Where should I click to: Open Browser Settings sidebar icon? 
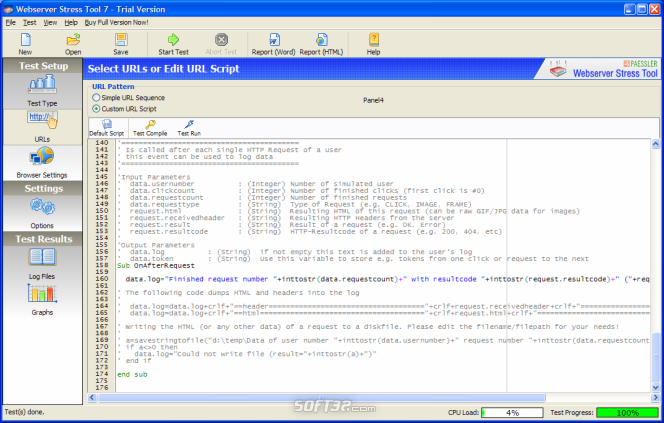[x=42, y=157]
